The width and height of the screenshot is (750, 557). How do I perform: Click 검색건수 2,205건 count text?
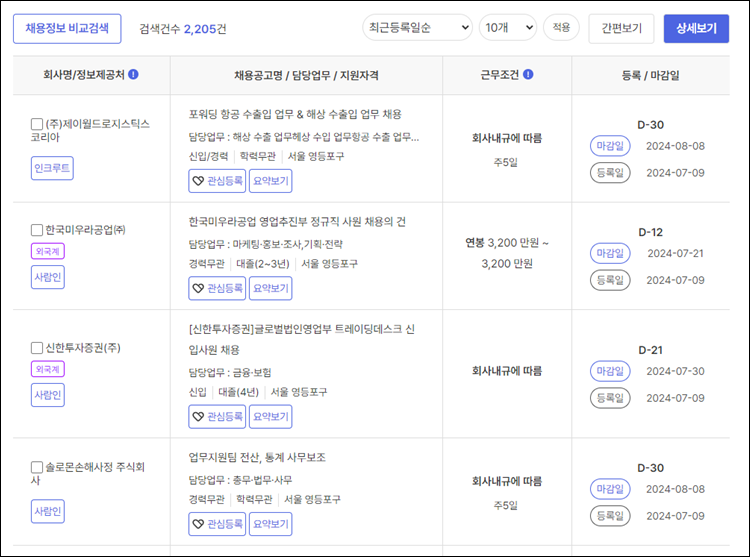(x=183, y=29)
